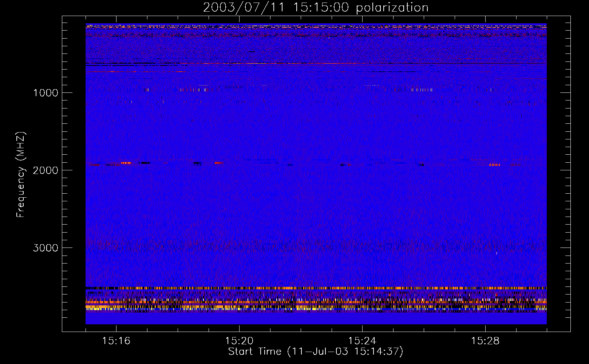Click the 15:20 time tick label
Screen dimensions: 589x364
click(239, 341)
